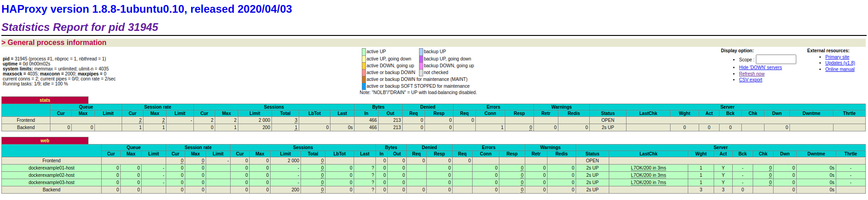Click LastChk result for dockerexample02-host
The height and width of the screenshot is (200, 868).
click(x=648, y=175)
